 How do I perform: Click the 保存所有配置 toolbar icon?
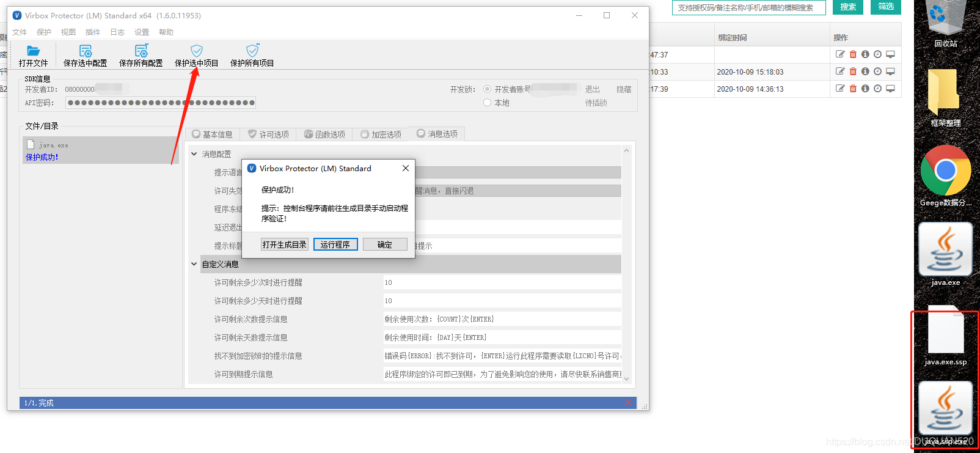pyautogui.click(x=141, y=51)
